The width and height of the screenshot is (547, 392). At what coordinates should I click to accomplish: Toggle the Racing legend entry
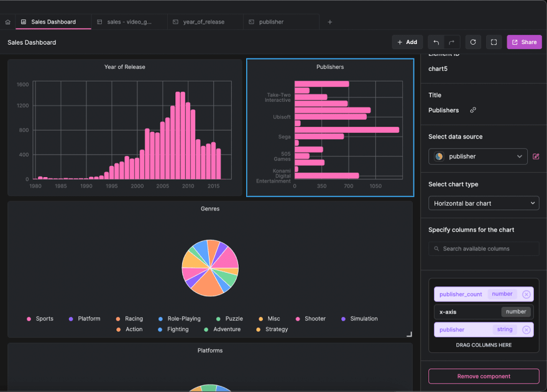[129, 319]
